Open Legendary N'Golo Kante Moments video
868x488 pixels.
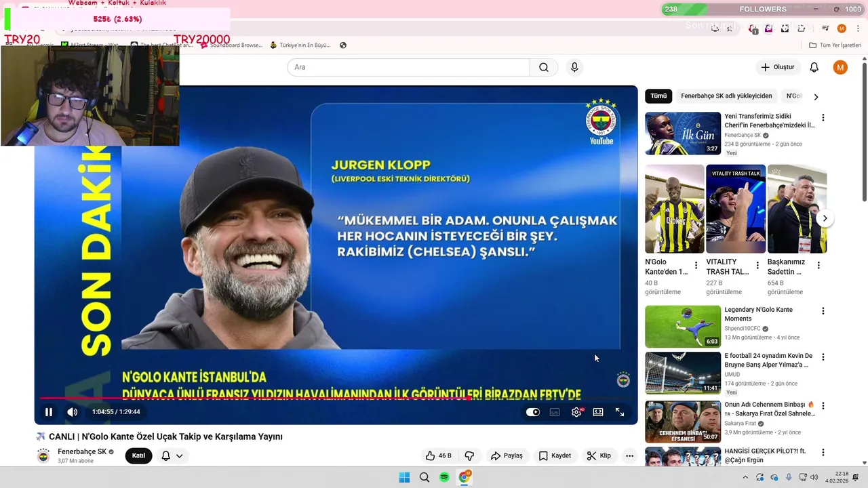[x=683, y=327]
